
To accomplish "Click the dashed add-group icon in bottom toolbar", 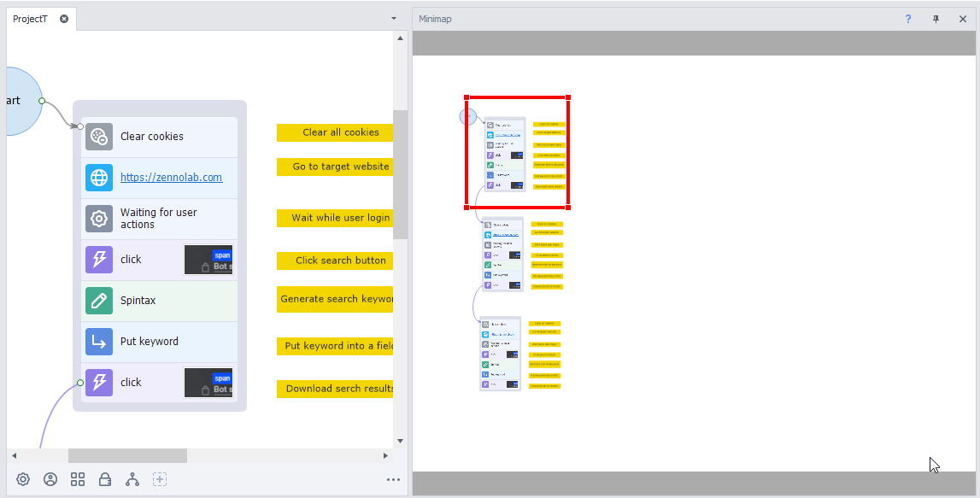I will point(160,479).
